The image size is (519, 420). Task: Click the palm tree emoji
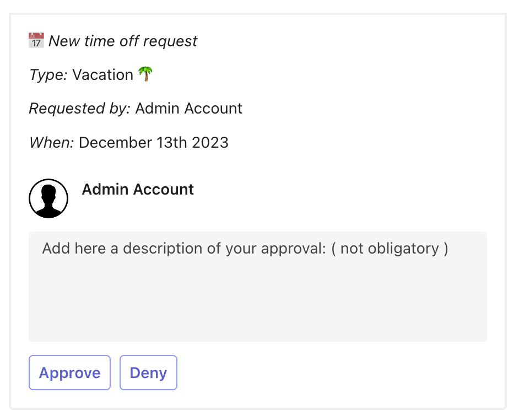145,74
